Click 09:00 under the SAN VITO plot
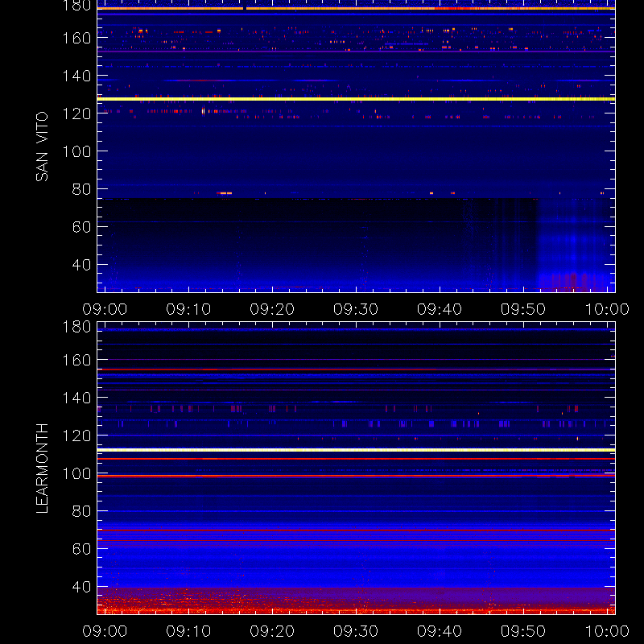The height and width of the screenshot is (644, 644). (x=105, y=309)
